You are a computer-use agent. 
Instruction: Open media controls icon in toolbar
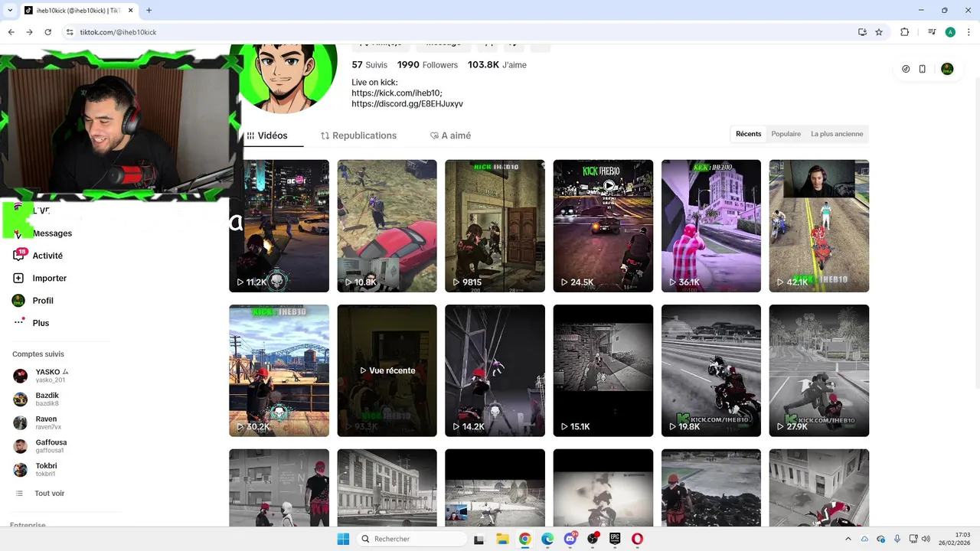932,32
